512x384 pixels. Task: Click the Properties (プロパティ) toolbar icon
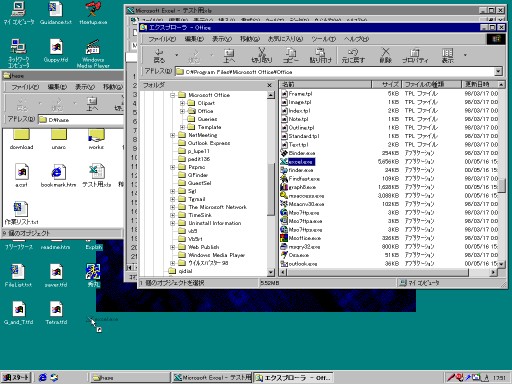[x=415, y=56]
